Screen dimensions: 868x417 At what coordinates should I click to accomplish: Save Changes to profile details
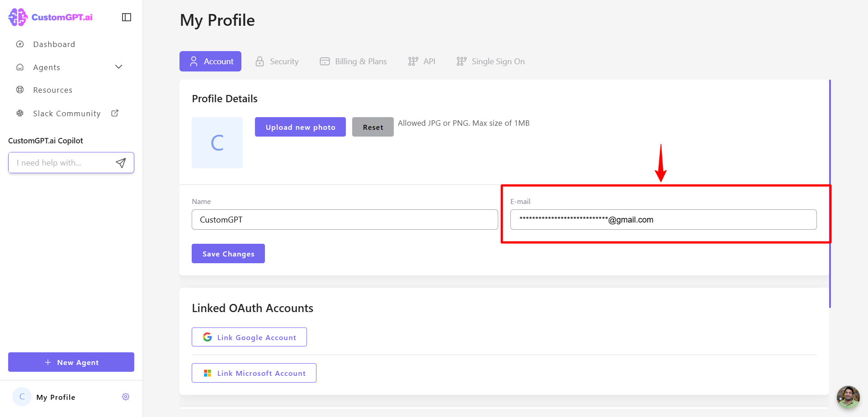tap(228, 254)
